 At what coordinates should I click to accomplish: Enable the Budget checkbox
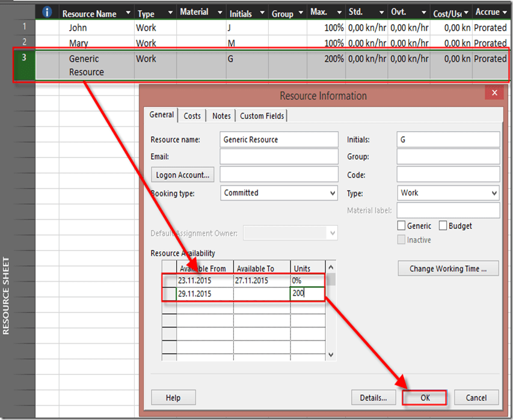pos(443,226)
